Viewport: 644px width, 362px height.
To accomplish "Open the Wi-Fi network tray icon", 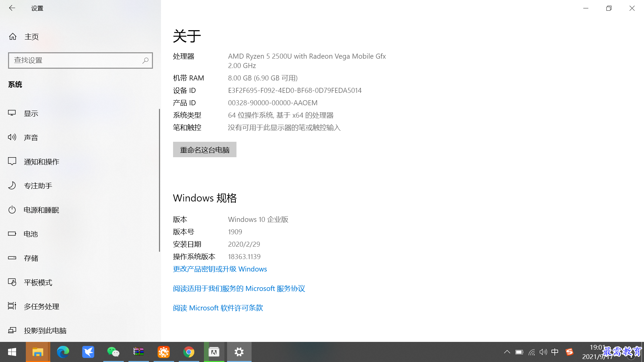I will (532, 352).
